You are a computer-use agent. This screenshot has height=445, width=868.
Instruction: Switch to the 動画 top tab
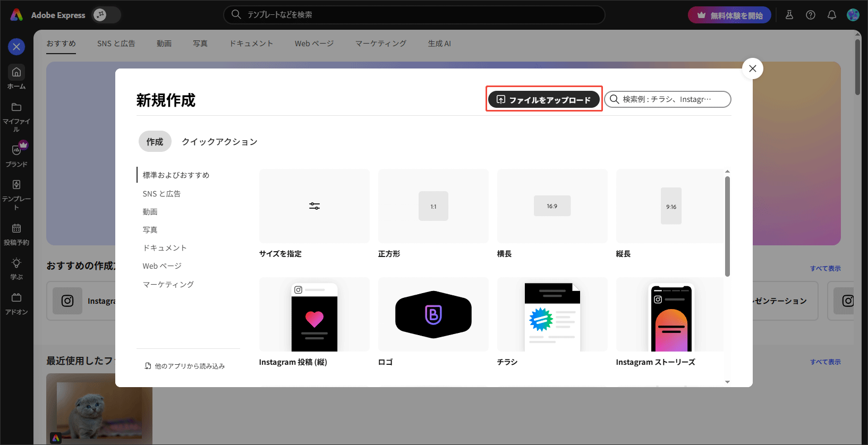click(164, 44)
